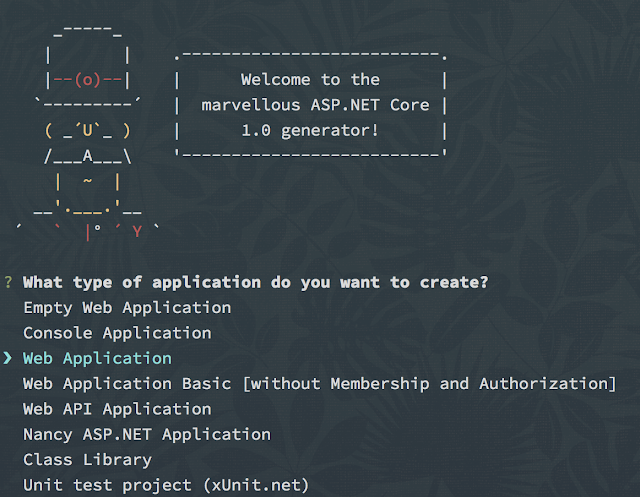Viewport: 640px width, 497px height.
Task: Click the cyan selection arrow pointer
Action: pos(8,358)
